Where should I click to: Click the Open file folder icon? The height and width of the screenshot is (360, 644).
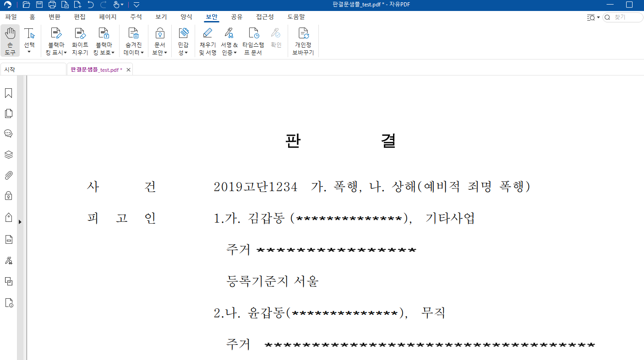pos(26,5)
